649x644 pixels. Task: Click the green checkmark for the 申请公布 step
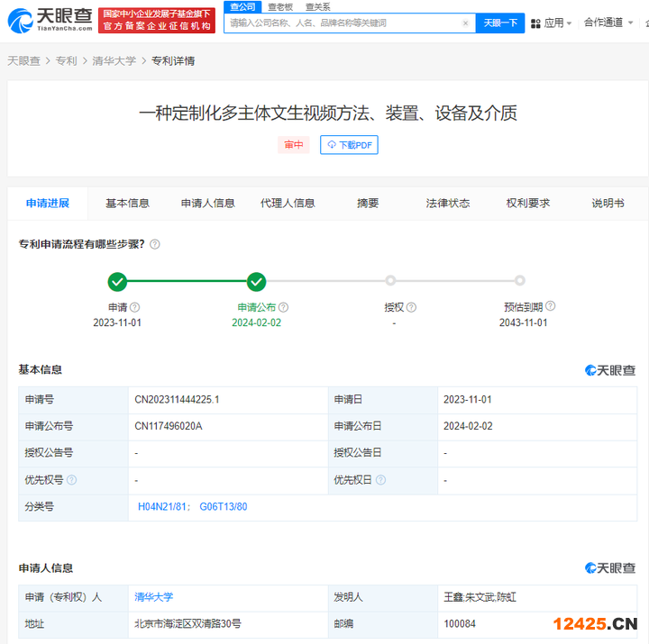click(256, 282)
